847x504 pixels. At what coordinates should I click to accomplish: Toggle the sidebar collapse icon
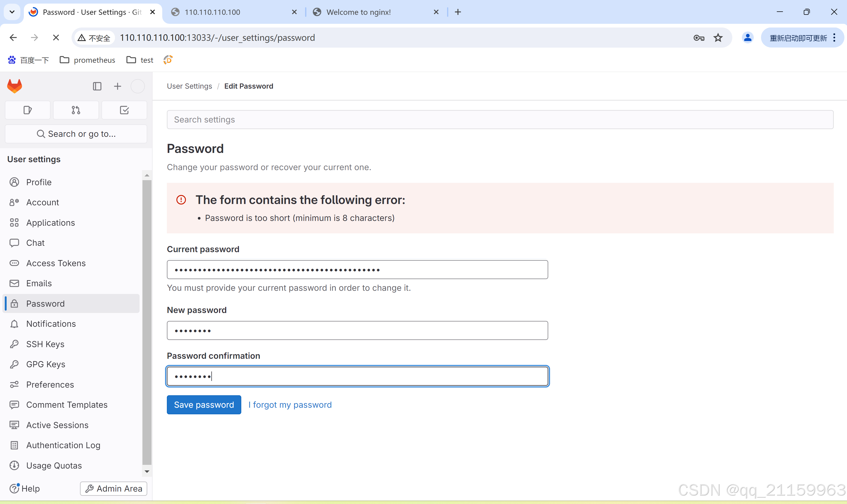[x=97, y=86]
